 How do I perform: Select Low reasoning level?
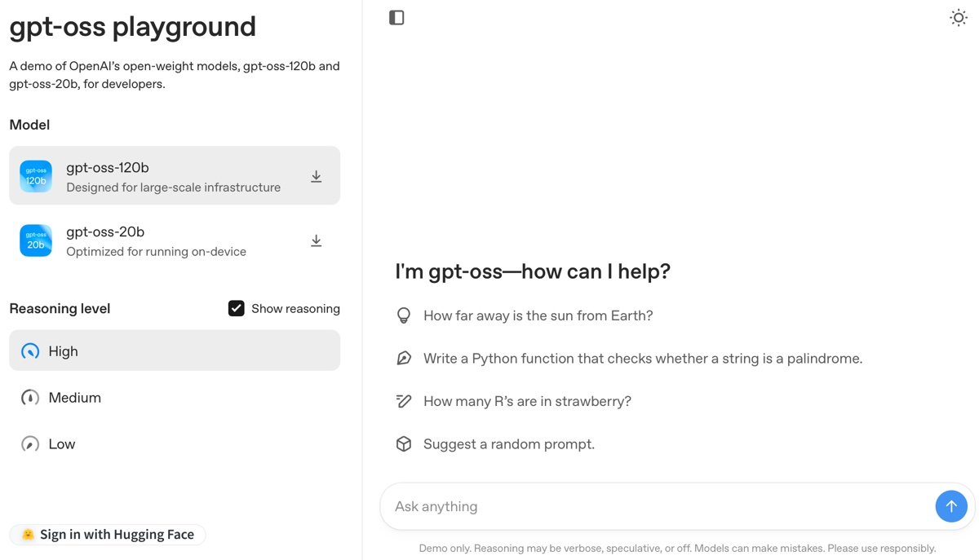pos(61,443)
